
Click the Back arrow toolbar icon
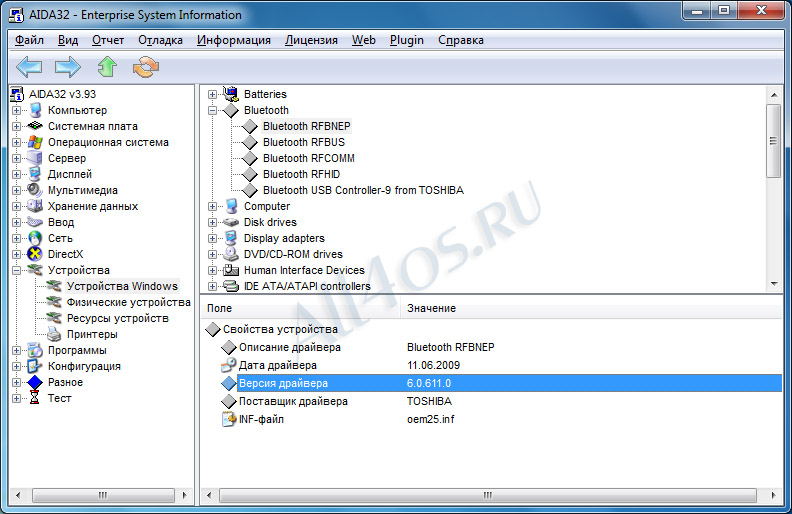pyautogui.click(x=29, y=67)
